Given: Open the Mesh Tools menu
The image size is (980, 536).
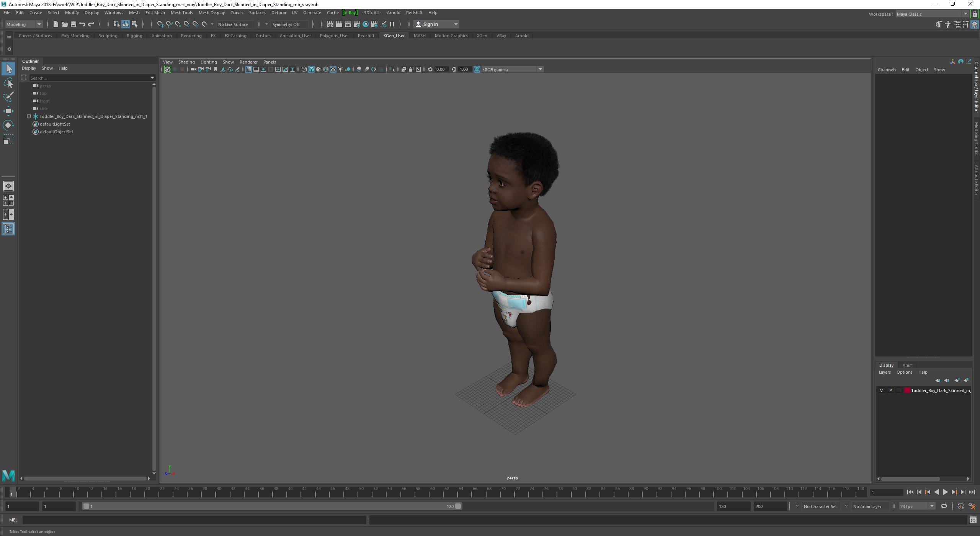Looking at the screenshot, I should coord(181,13).
